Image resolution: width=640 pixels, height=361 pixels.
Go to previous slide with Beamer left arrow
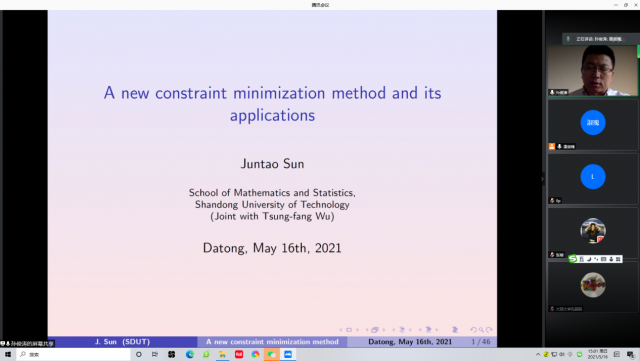(x=341, y=330)
